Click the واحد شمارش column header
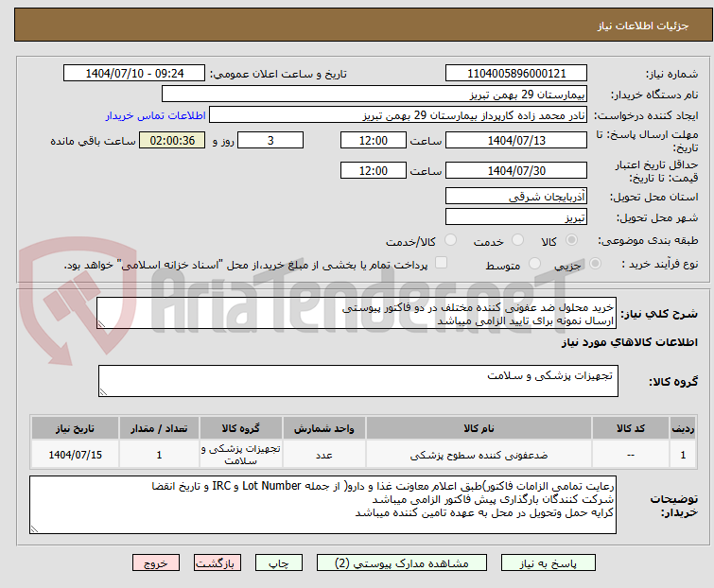The height and width of the screenshot is (588, 714). pos(323,428)
